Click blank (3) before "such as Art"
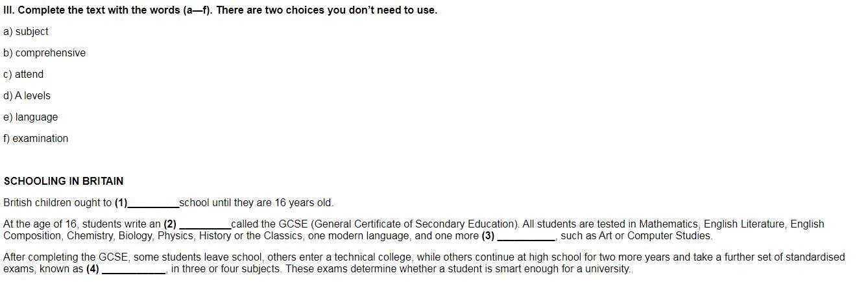The image size is (868, 282). [x=525, y=237]
